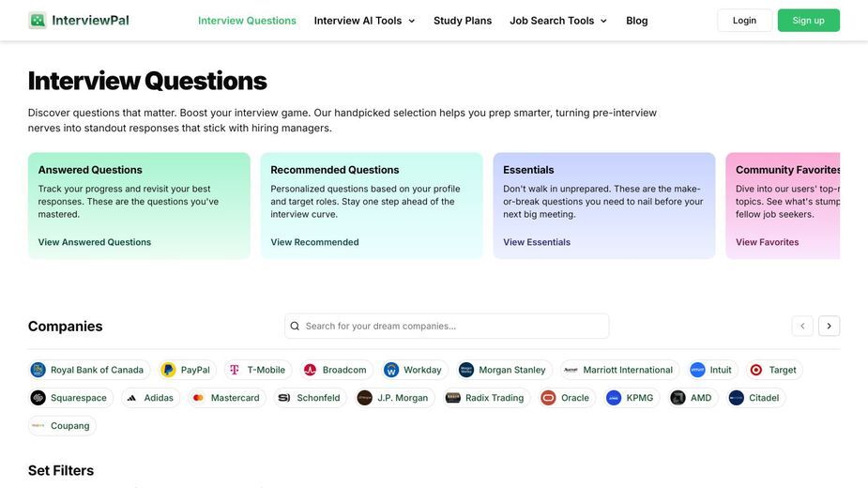Screen dimensions: 868x488
Task: Select Morgan Stanley company name text
Action: click(x=512, y=370)
